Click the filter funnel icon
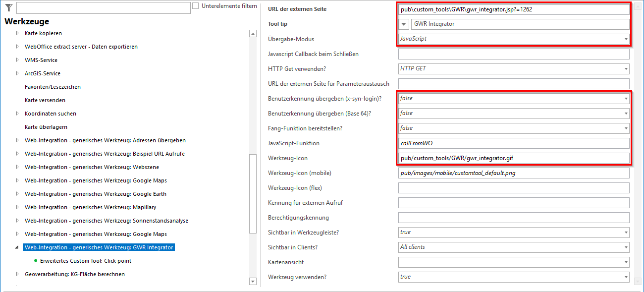644x292 pixels. [x=8, y=7]
